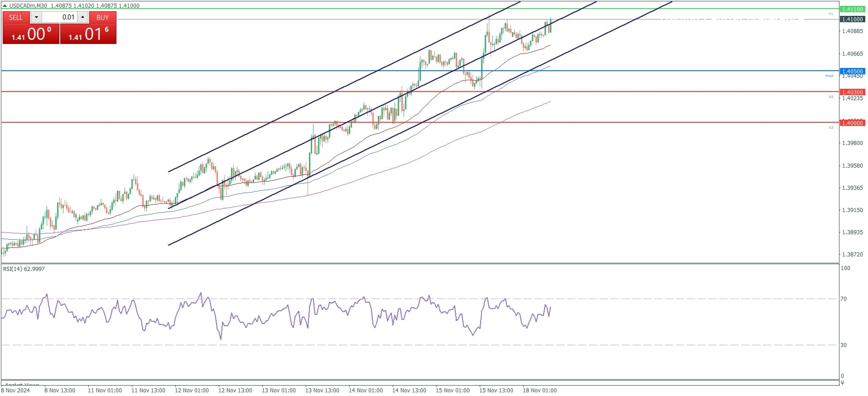
Task: Increase lot volume with up arrow
Action: pyautogui.click(x=83, y=17)
